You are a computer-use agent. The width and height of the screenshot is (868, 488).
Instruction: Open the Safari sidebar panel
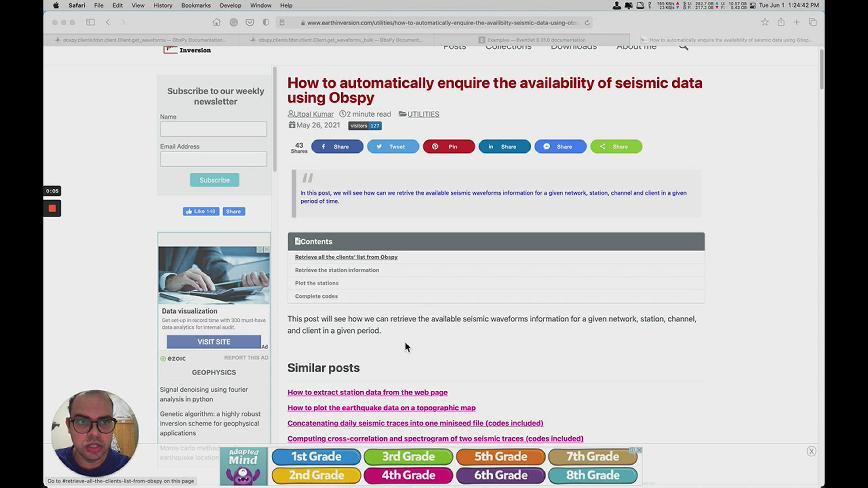coord(90,22)
